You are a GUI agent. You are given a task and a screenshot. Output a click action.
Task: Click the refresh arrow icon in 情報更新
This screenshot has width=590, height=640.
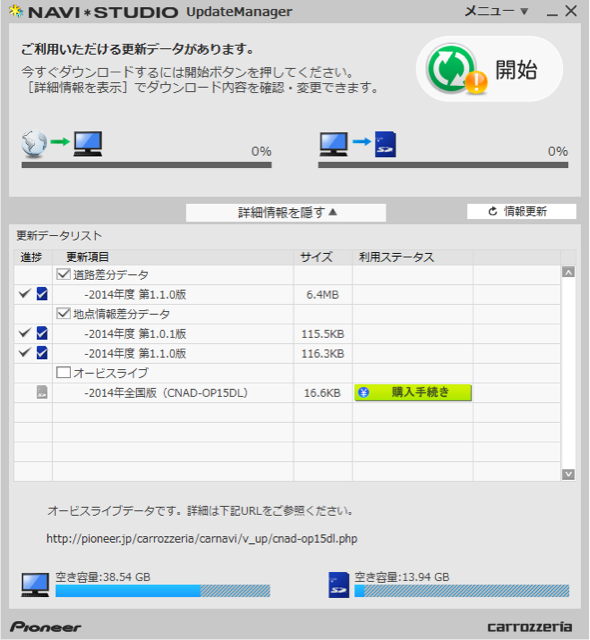(493, 211)
